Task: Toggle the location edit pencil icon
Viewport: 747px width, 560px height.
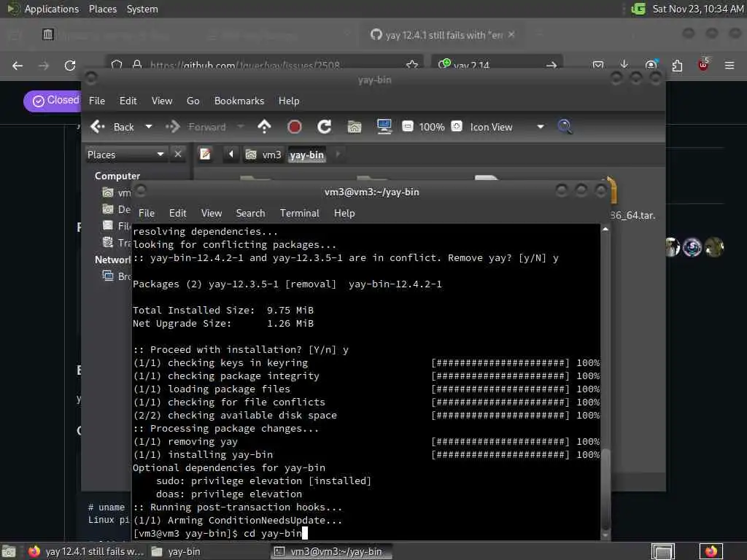Action: (205, 155)
